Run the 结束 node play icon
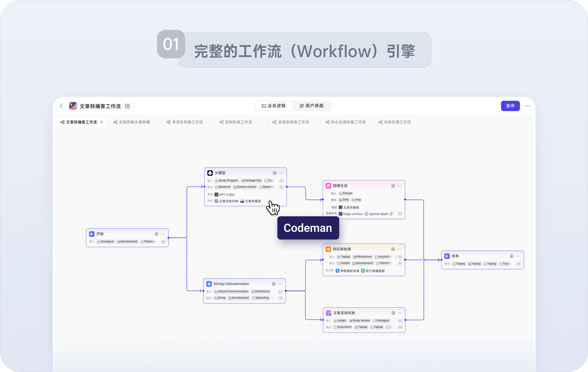Screen dimensions: 588x372 [x=511, y=256]
